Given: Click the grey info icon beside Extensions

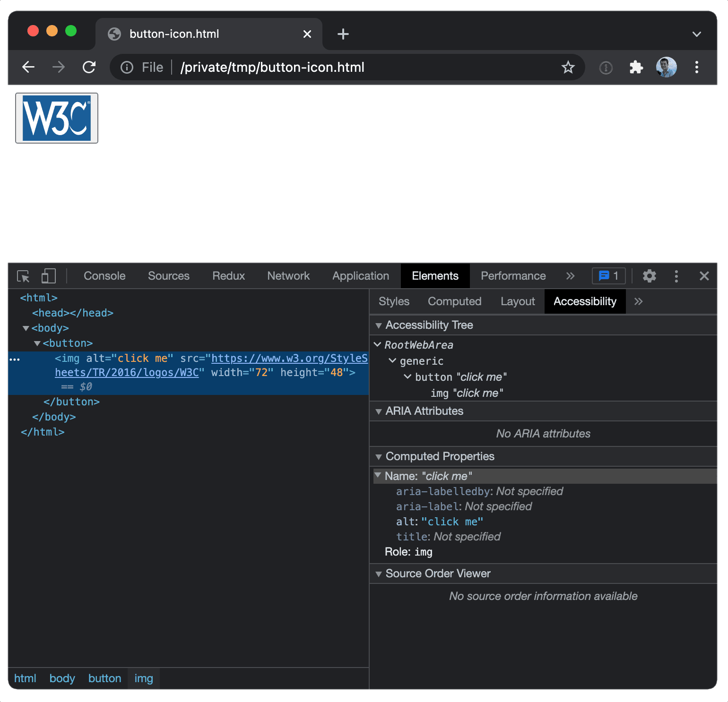Looking at the screenshot, I should pos(606,68).
